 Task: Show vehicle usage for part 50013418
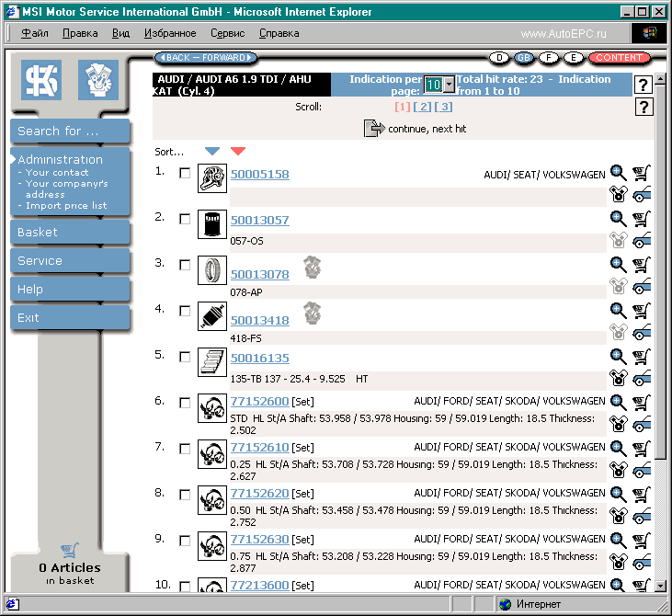(x=642, y=333)
